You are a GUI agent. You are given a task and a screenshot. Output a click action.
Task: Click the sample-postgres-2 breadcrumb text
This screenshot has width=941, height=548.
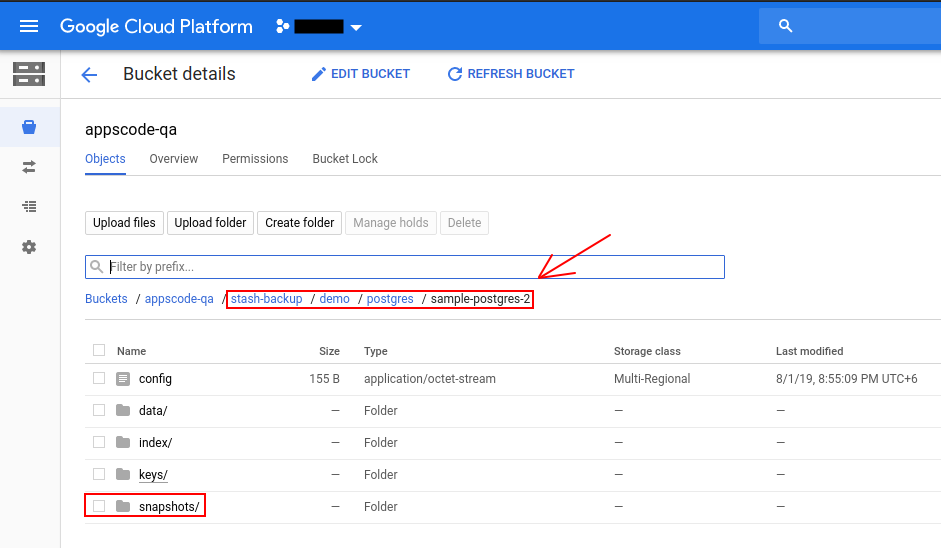tap(481, 299)
